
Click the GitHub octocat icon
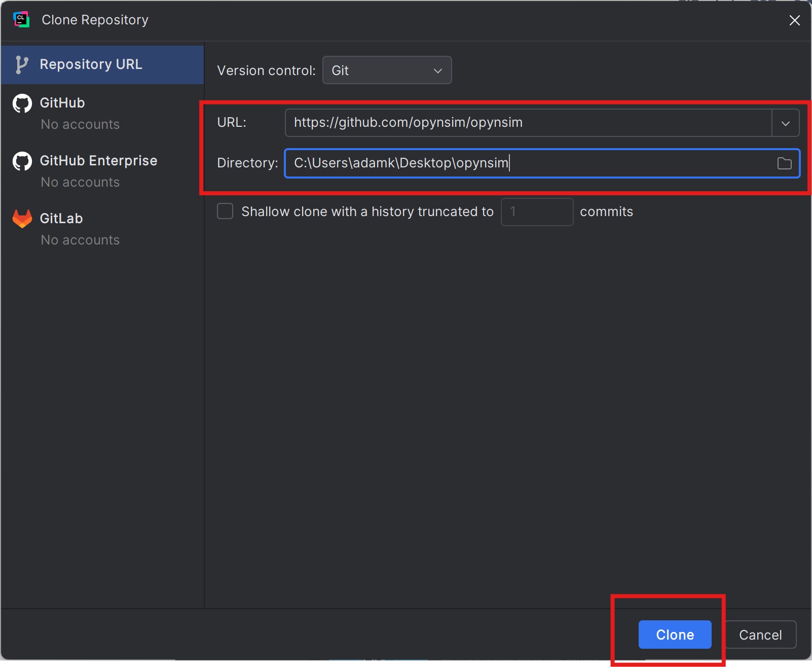click(22, 103)
